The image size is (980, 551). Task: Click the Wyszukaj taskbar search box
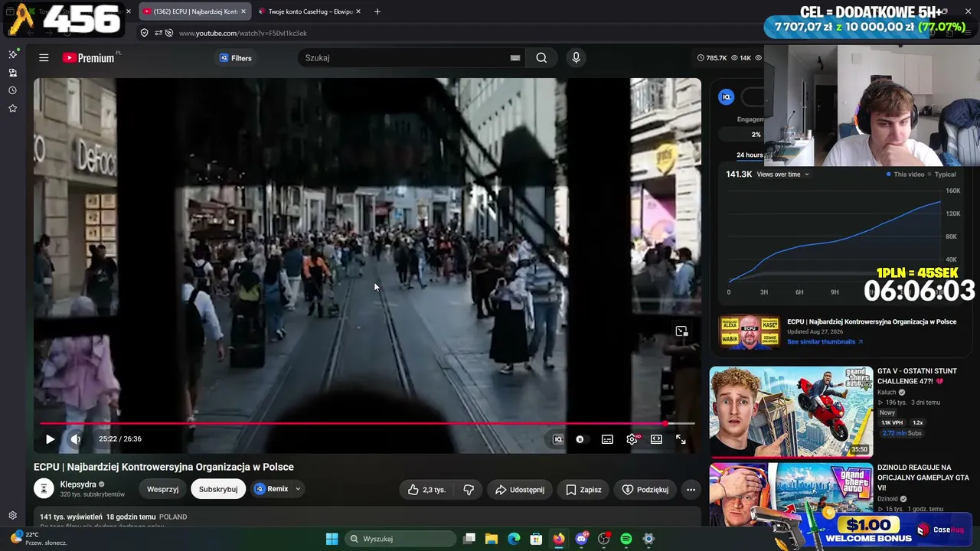point(400,539)
